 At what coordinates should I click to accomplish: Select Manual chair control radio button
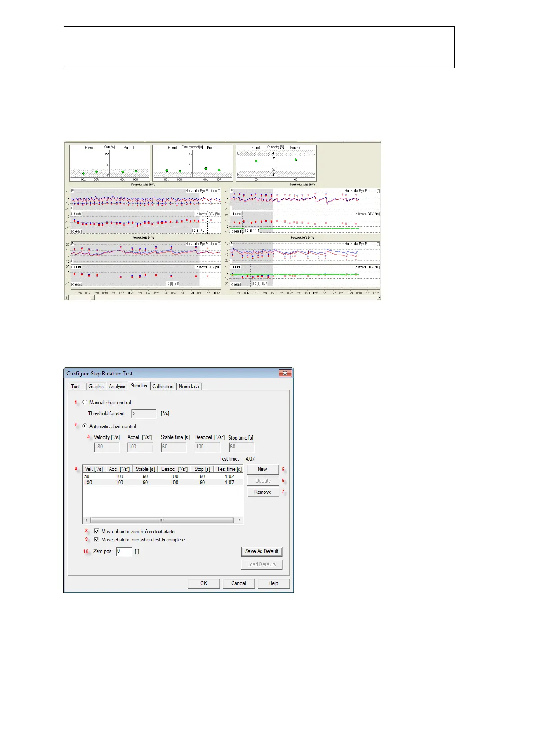84,402
